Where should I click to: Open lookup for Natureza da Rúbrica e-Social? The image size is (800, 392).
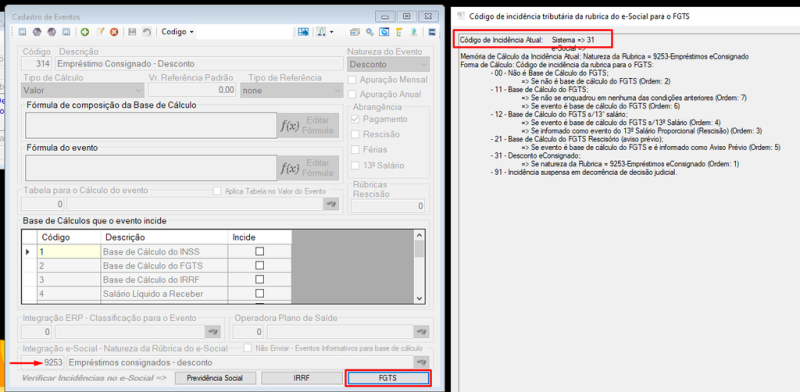[x=421, y=362]
